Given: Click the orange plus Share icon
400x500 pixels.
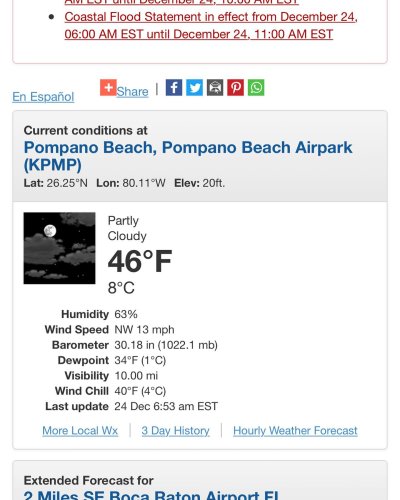Looking at the screenshot, I should point(108,87).
